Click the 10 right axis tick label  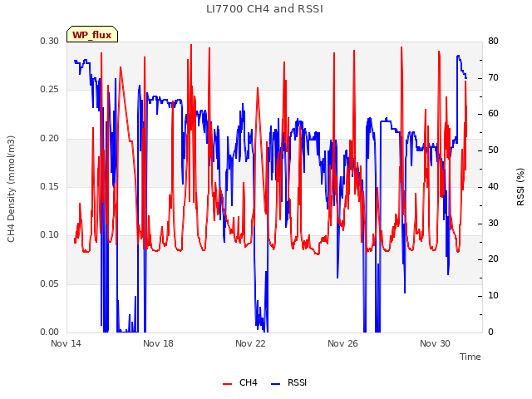[x=493, y=296]
